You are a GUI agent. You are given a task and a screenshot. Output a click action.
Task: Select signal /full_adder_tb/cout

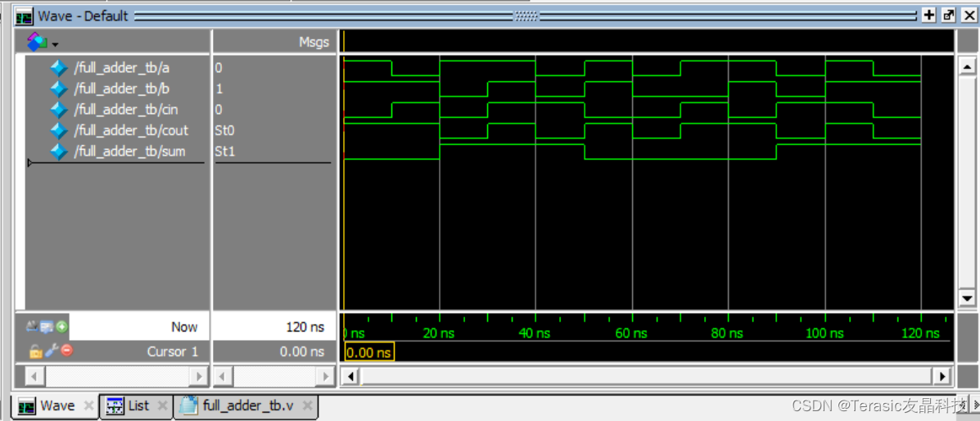(131, 131)
